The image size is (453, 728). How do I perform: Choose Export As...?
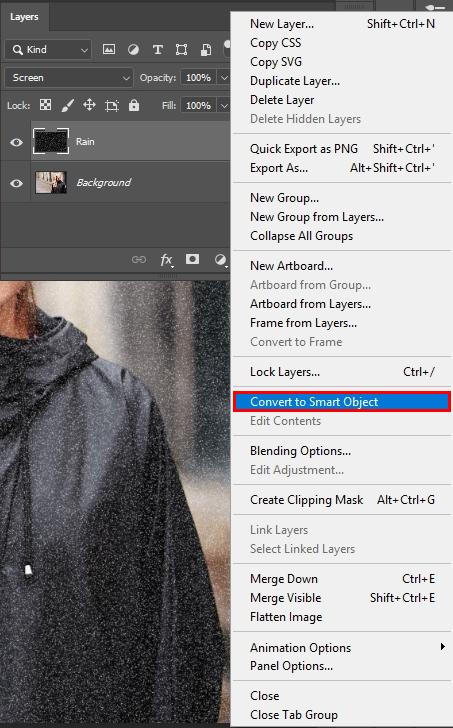click(279, 168)
